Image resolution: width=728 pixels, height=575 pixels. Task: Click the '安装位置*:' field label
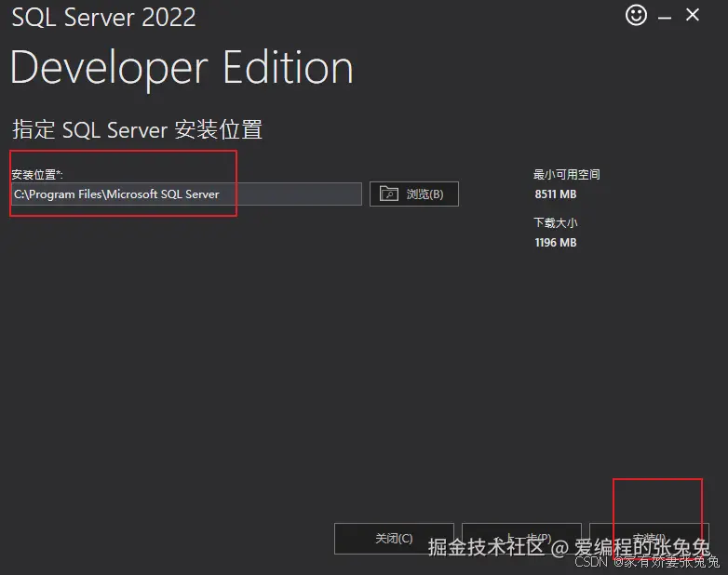point(37,175)
